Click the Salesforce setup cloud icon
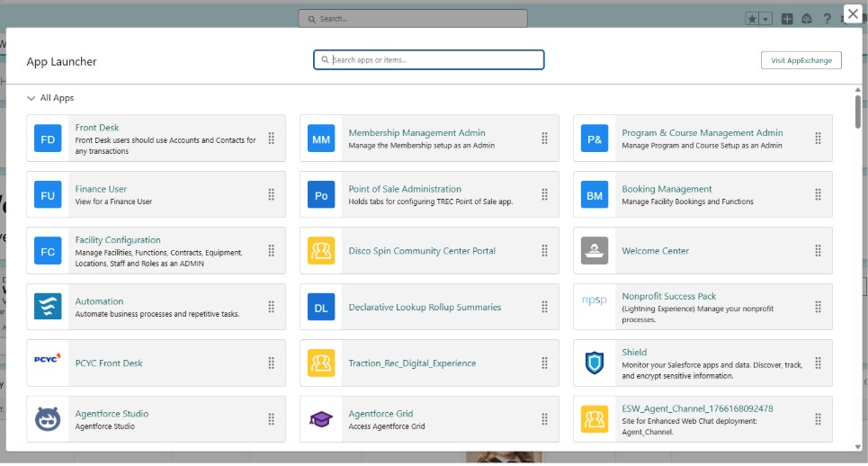The height and width of the screenshot is (466, 868). coord(807,19)
